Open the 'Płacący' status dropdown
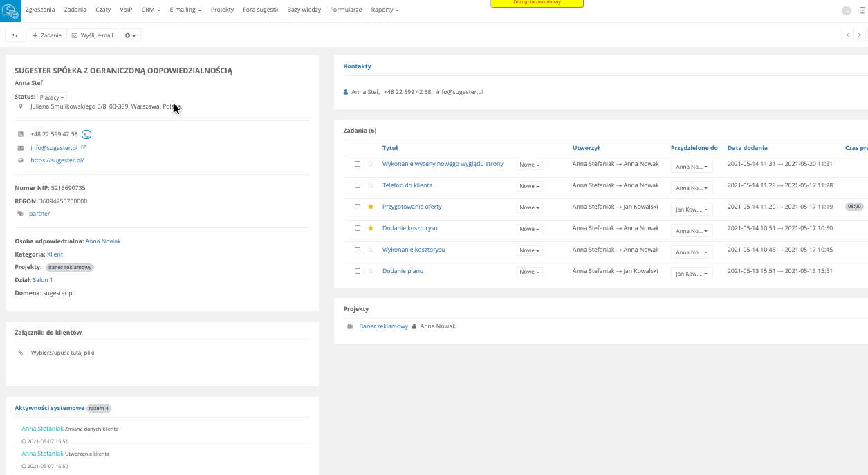 tap(52, 97)
